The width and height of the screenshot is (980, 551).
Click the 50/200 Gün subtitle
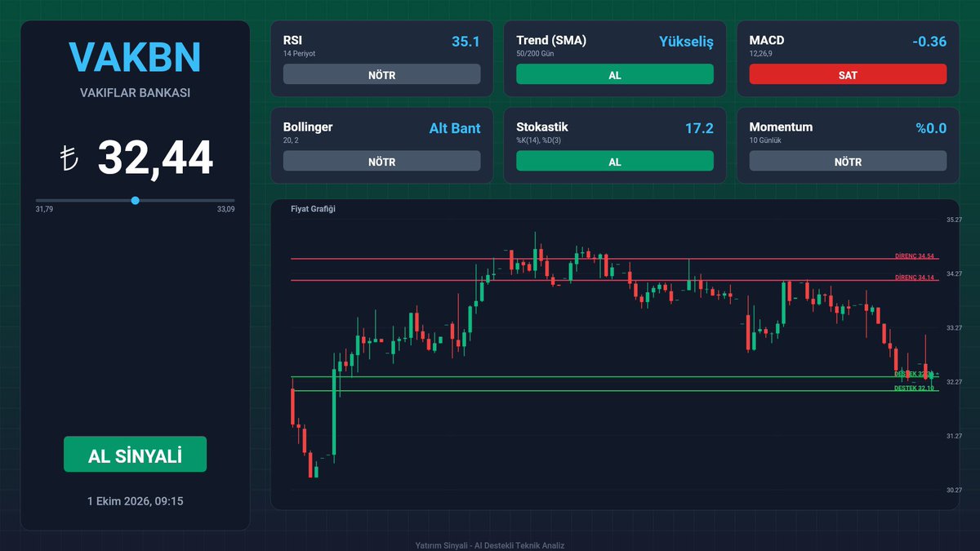pos(535,53)
